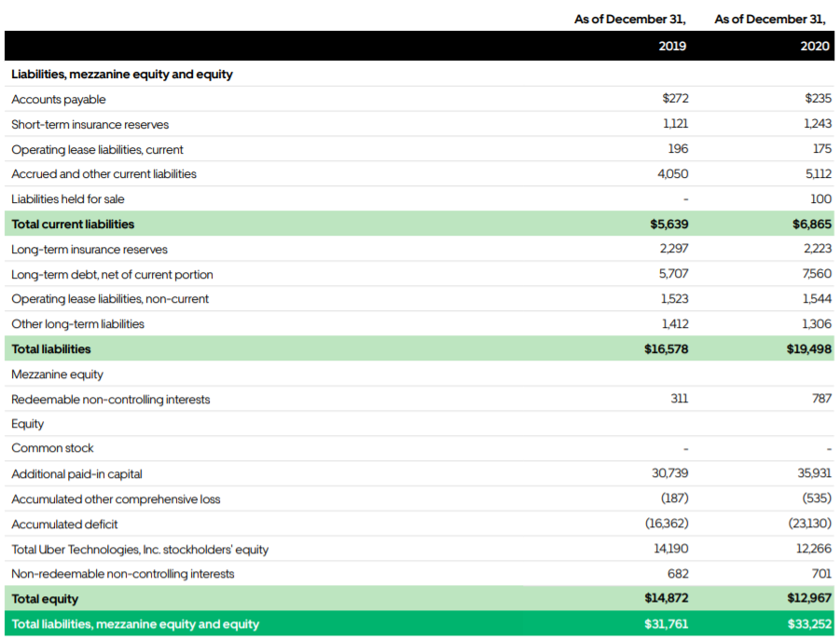Viewport: 840px width, 640px height.
Task: Click 'Operating lease liabilities, non-current' label
Action: pos(110,299)
